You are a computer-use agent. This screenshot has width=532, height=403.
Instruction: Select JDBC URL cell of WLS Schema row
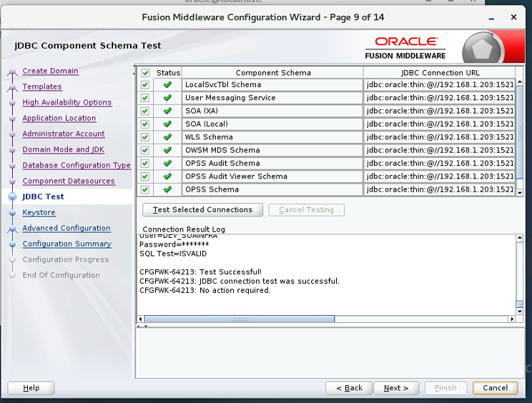(440, 137)
